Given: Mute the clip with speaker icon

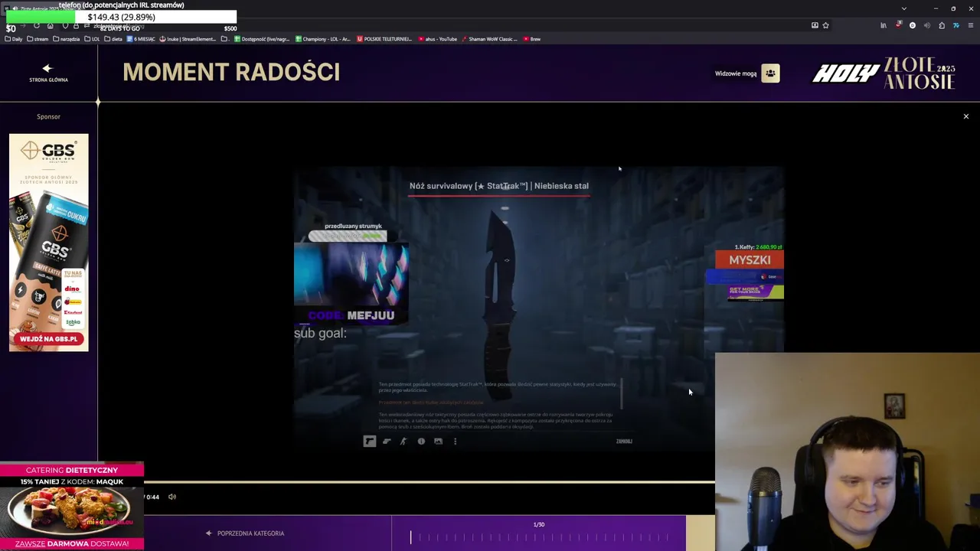Looking at the screenshot, I should [x=172, y=497].
